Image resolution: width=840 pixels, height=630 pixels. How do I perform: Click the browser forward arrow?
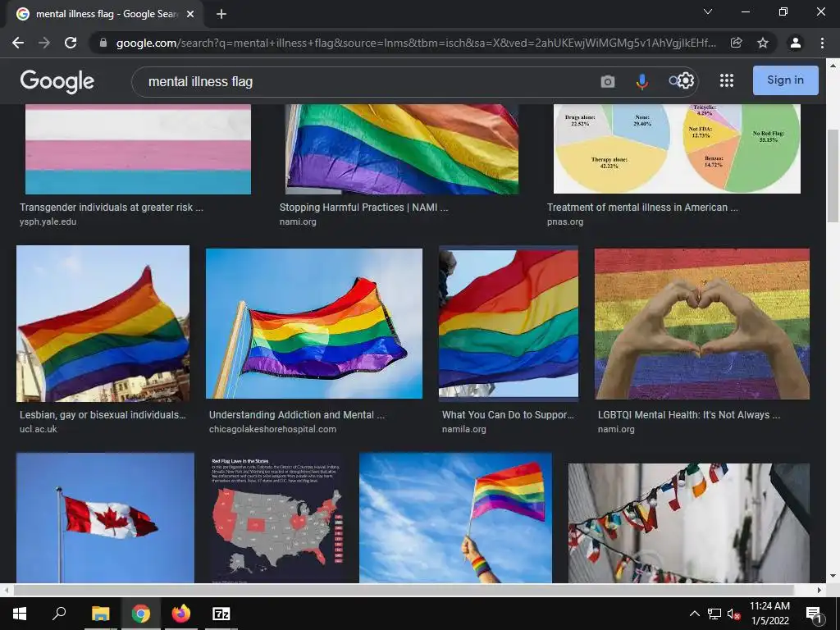(44, 43)
